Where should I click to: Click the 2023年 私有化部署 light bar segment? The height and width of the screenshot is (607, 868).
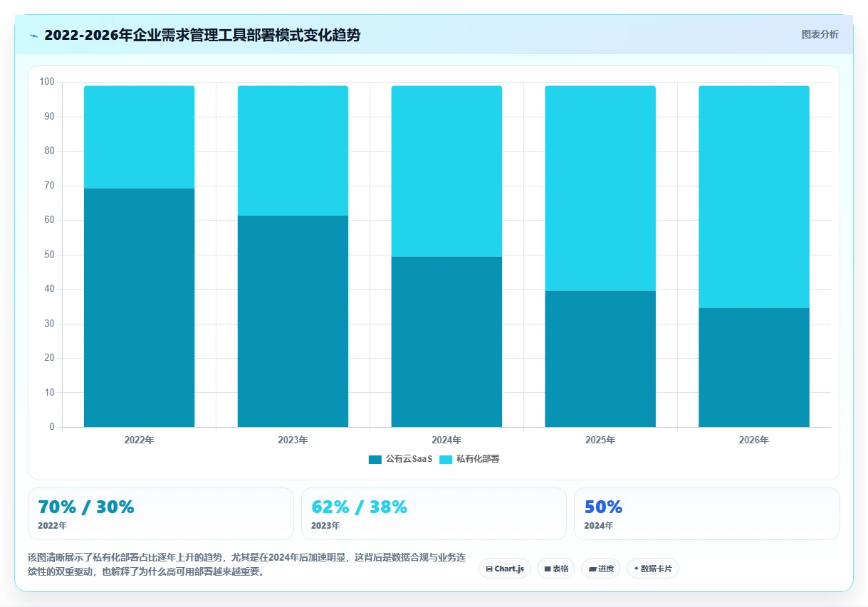coord(293,151)
